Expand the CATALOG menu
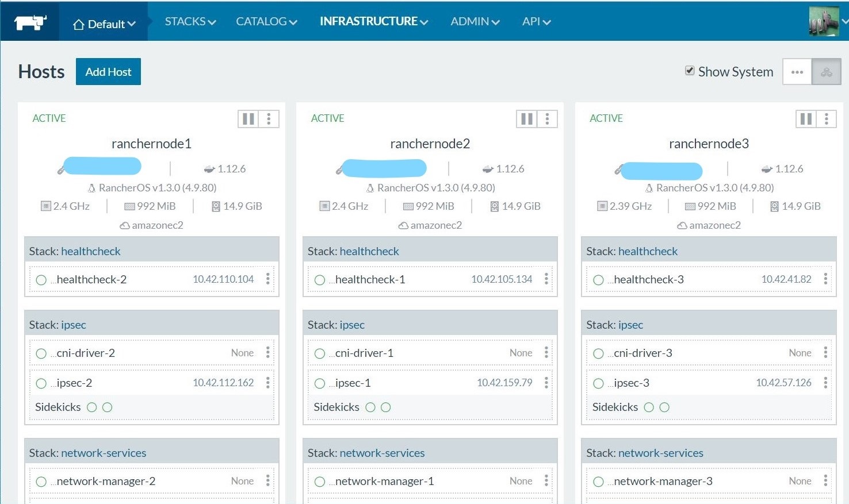The image size is (849, 504). [266, 21]
